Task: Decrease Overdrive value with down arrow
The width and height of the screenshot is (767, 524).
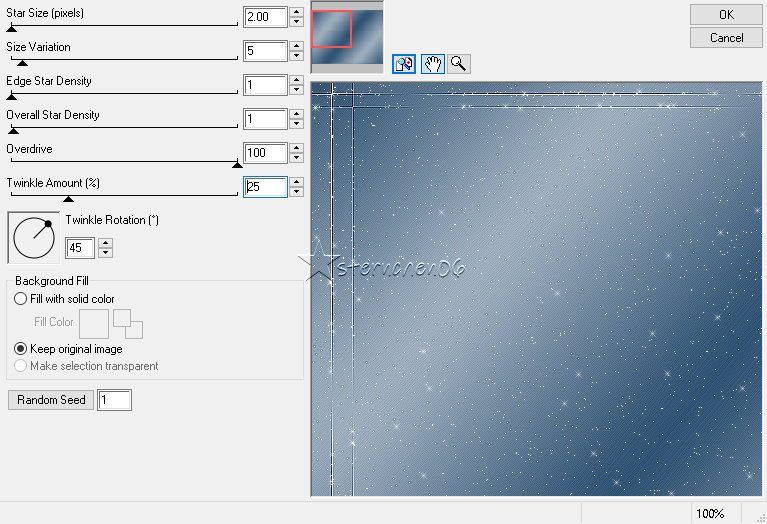Action: click(296, 159)
